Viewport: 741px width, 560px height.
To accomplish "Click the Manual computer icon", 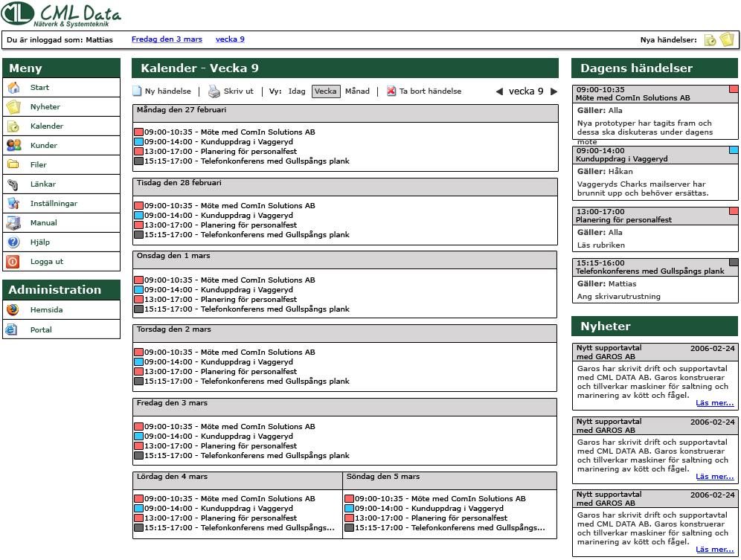I will tap(13, 222).
